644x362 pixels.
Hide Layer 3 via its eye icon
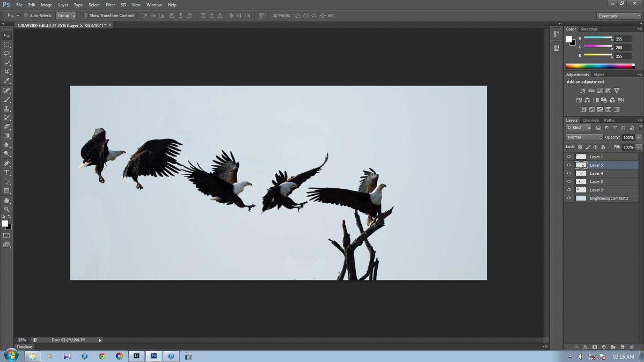pos(569,182)
